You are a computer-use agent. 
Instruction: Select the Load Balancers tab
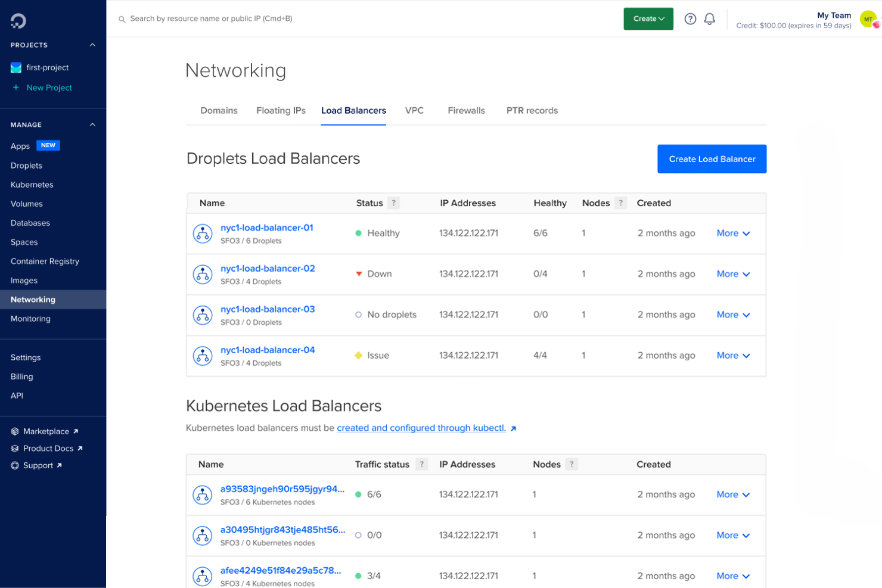(x=353, y=111)
